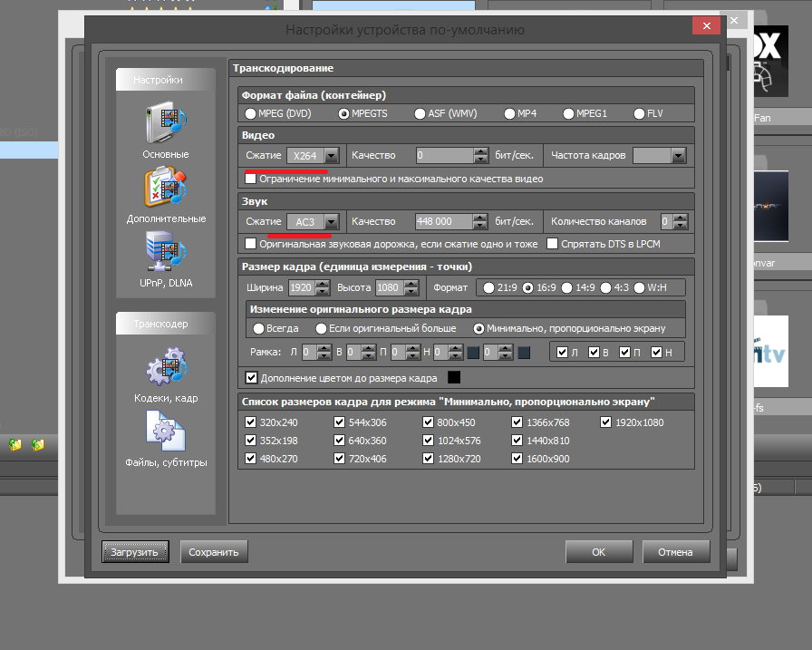The width and height of the screenshot is (812, 650).
Task: Select the MP4 container format
Action: point(511,114)
